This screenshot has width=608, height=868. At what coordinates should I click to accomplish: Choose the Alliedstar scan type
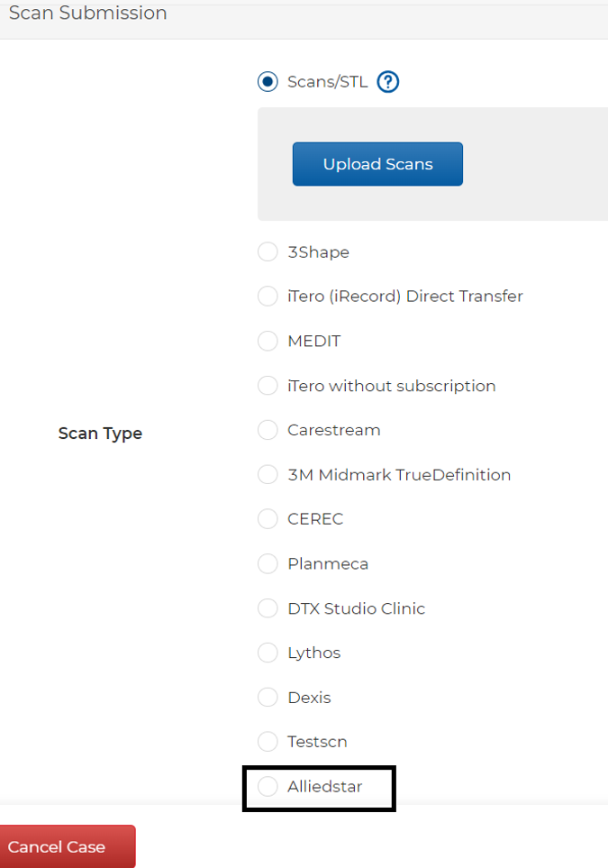tap(268, 786)
